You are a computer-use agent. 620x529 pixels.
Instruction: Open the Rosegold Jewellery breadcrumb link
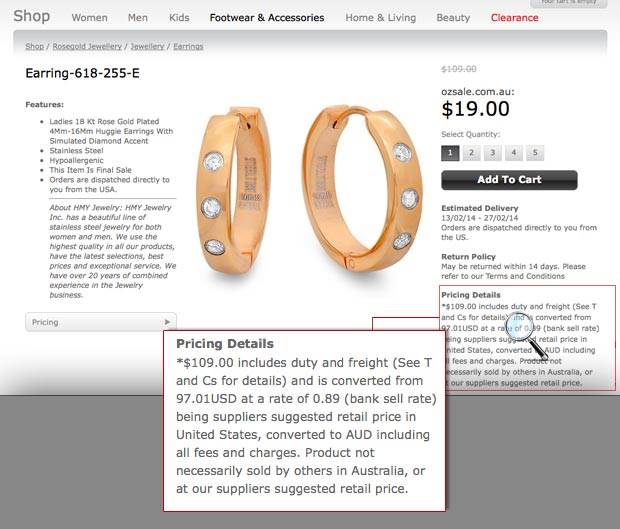(87, 46)
